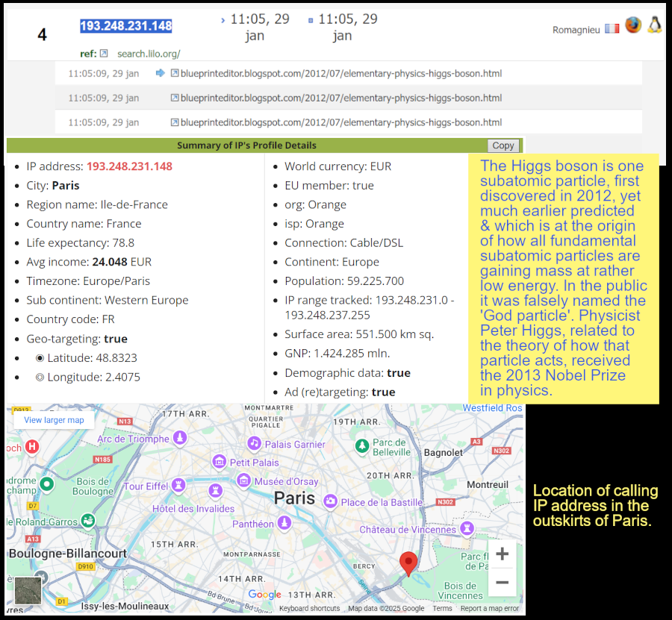Click the Connection: Cable/DSL entry
The width and height of the screenshot is (672, 620).
click(x=343, y=242)
